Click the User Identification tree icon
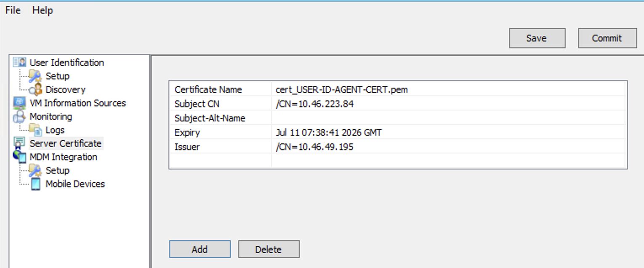 tap(19, 62)
